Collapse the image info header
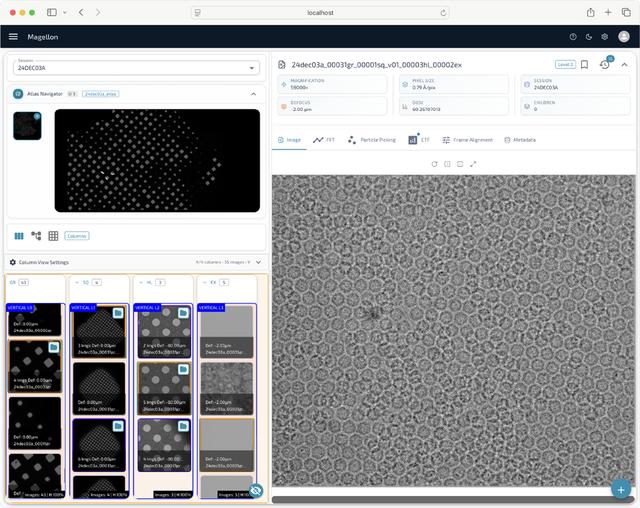This screenshot has height=508, width=640. coord(624,64)
